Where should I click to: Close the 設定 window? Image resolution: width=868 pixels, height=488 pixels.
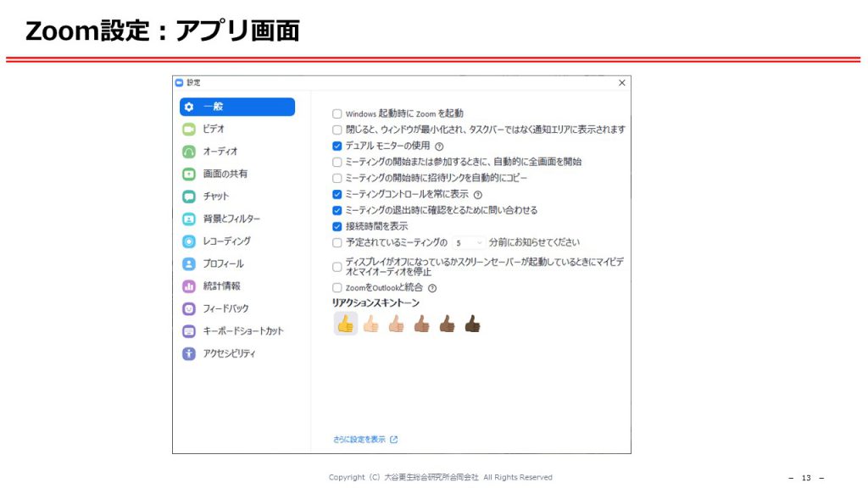pos(622,83)
